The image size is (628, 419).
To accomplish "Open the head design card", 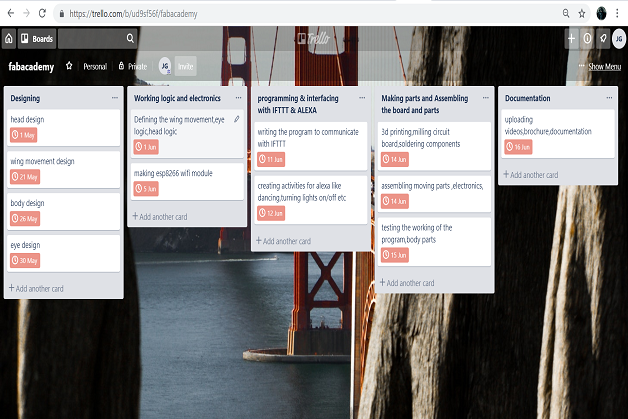I will pos(63,128).
